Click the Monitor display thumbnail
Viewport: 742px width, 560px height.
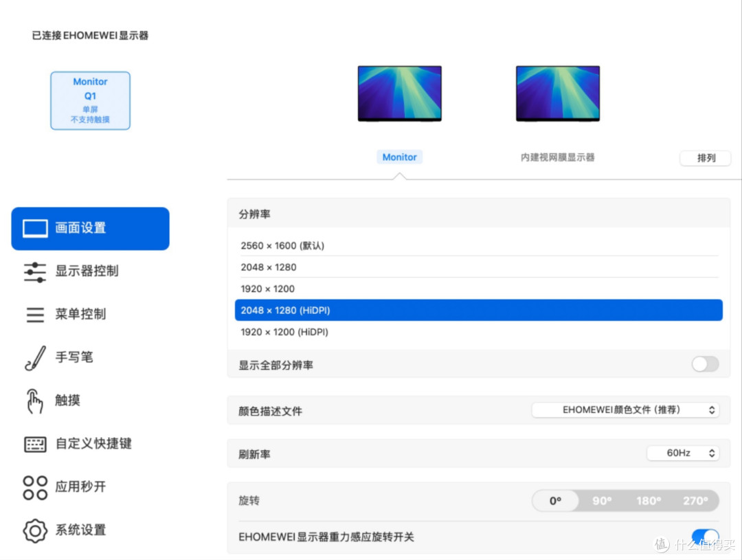[399, 93]
